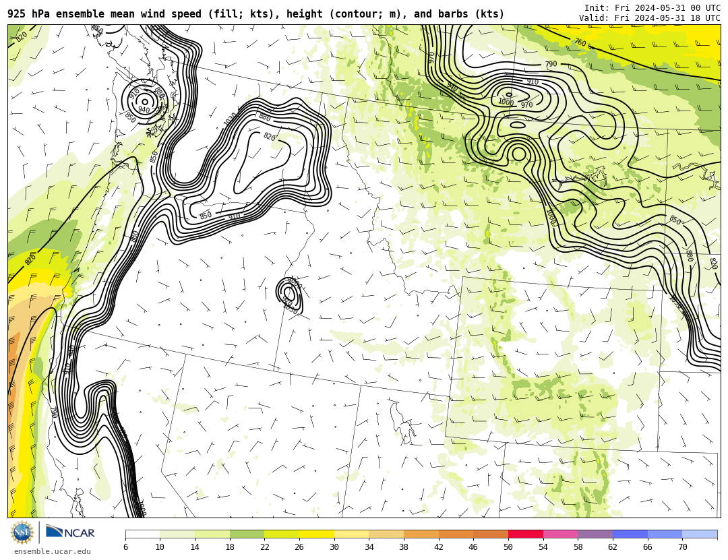Pick the 38–42 kts orange colorbar segment
This screenshot has width=728, height=560.
(421, 534)
